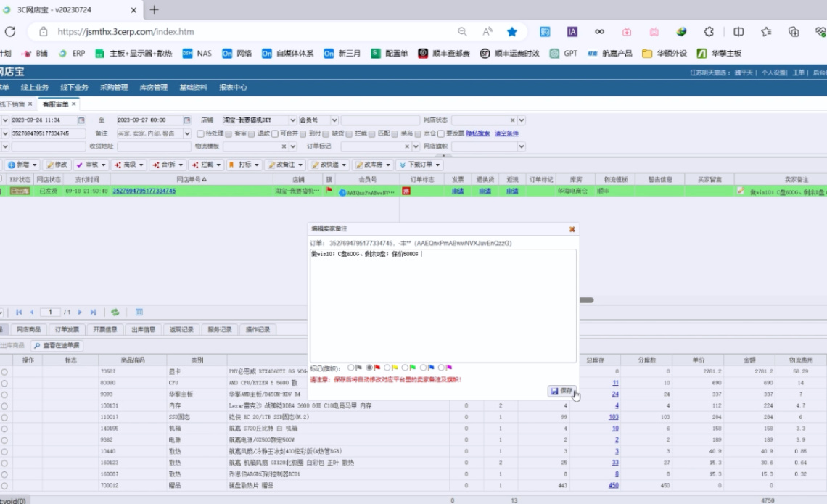Viewport: 827px width, 504px height.
Task: Open the 线下业务 menu
Action: pos(75,88)
